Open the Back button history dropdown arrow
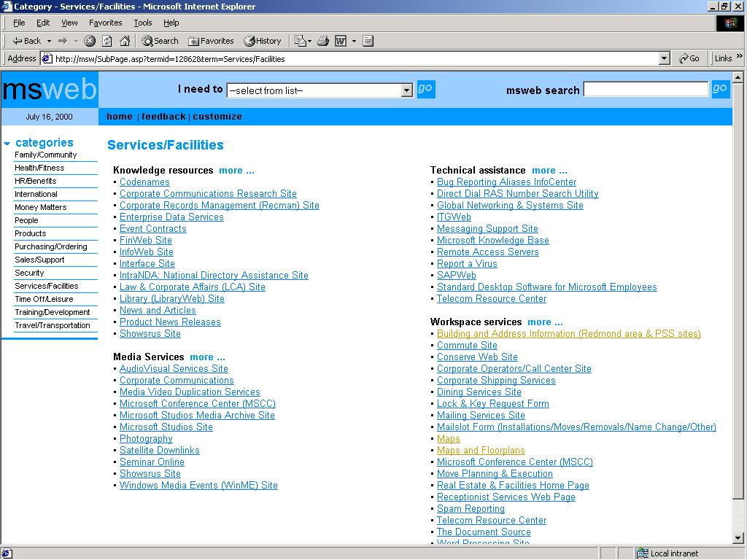The height and width of the screenshot is (560, 747). (x=49, y=42)
